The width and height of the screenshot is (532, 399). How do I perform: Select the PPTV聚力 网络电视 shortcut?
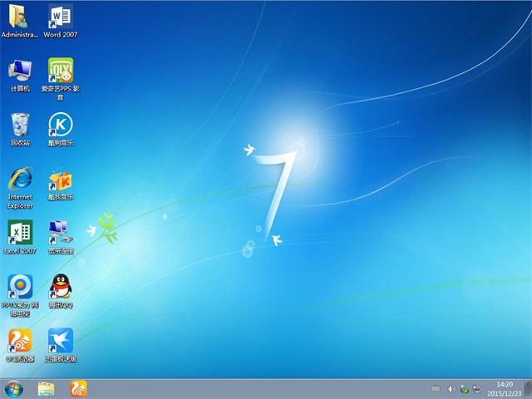20,296
